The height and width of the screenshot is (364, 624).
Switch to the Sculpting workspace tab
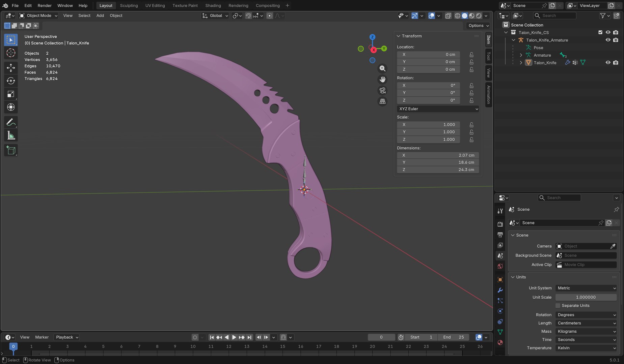point(129,5)
